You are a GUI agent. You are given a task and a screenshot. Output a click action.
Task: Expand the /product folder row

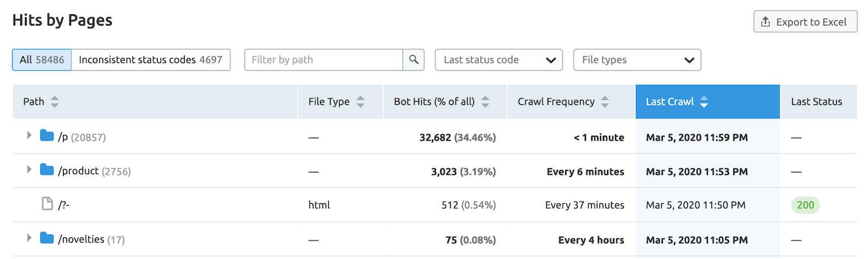click(29, 169)
